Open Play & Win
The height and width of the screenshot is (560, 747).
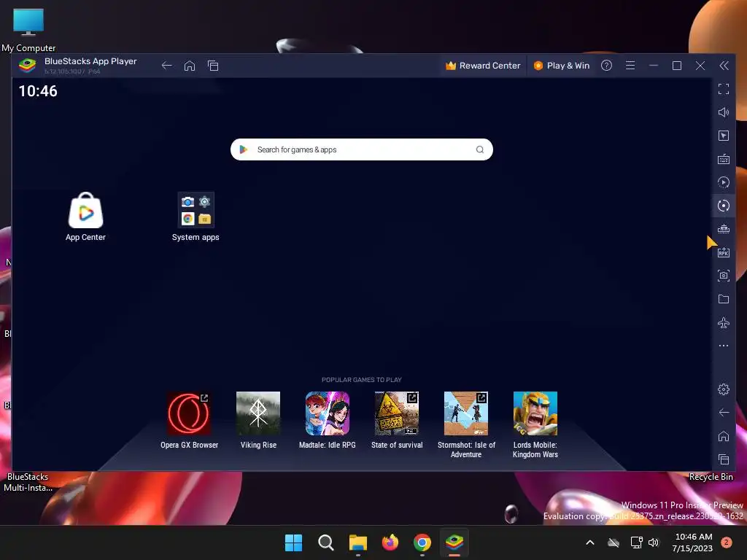[561, 66]
